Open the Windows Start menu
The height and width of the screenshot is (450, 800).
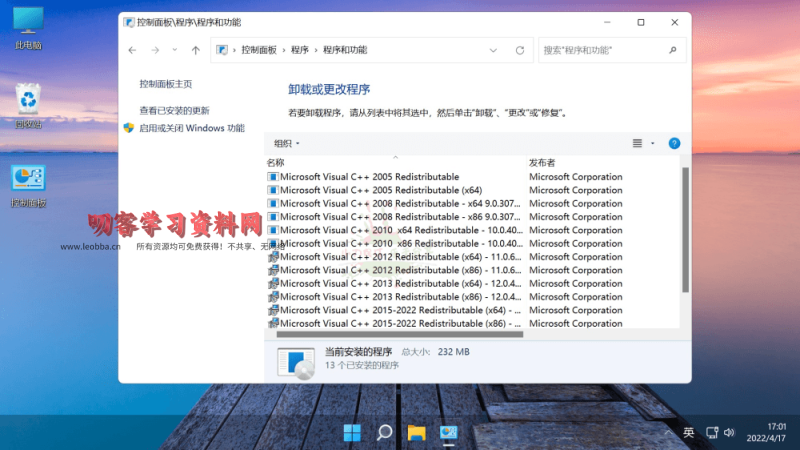click(352, 433)
